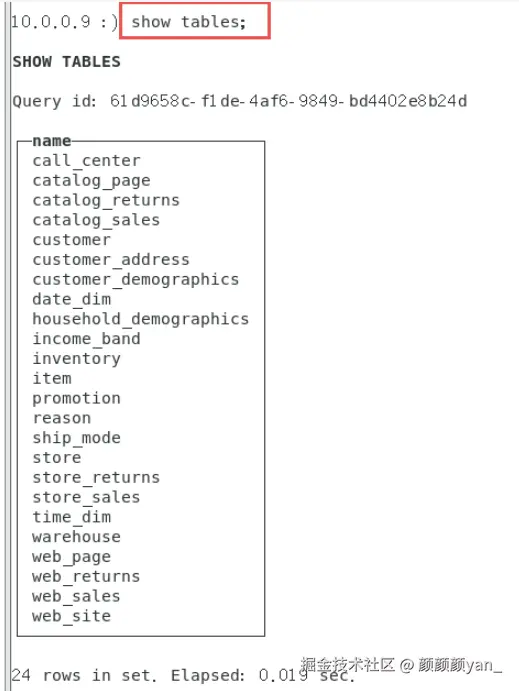Image resolution: width=519 pixels, height=691 pixels.
Task: Click ship_mode in the results
Action: click(x=77, y=438)
